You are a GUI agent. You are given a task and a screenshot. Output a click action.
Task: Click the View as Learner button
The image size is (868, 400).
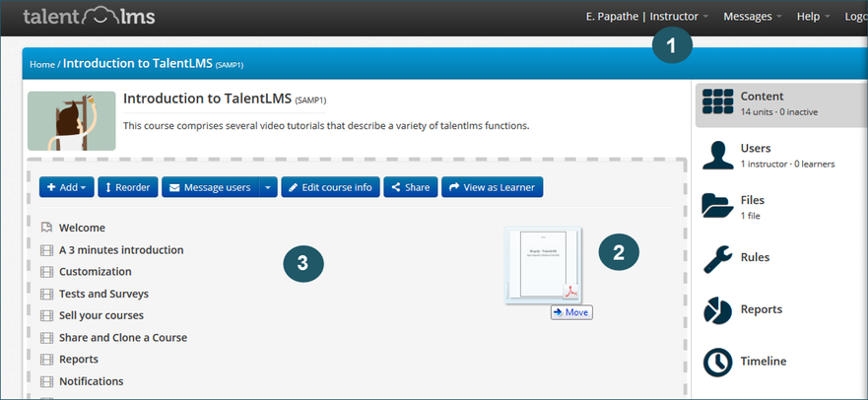pyautogui.click(x=492, y=187)
